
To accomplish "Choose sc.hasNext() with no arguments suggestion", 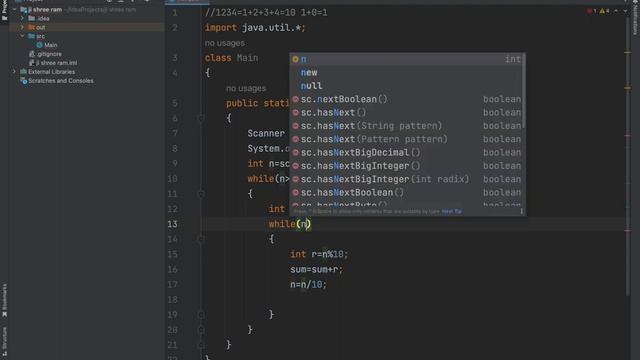I will (x=407, y=113).
